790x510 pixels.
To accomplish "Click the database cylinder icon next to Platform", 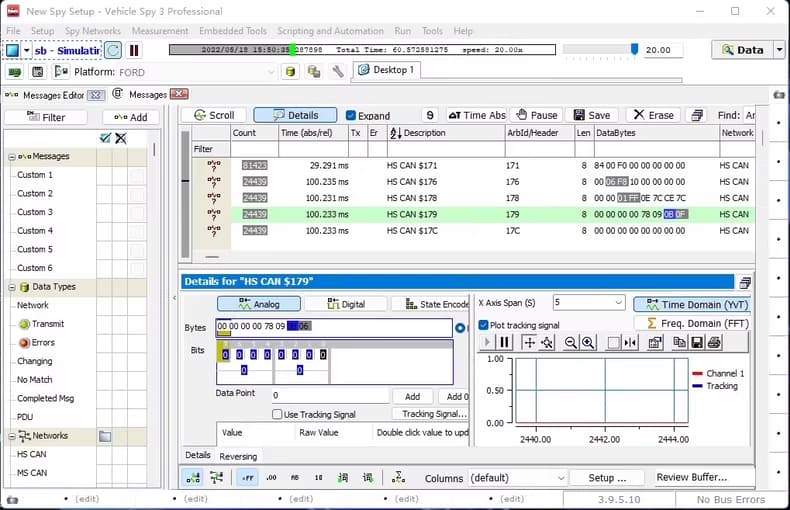I will tap(290, 71).
